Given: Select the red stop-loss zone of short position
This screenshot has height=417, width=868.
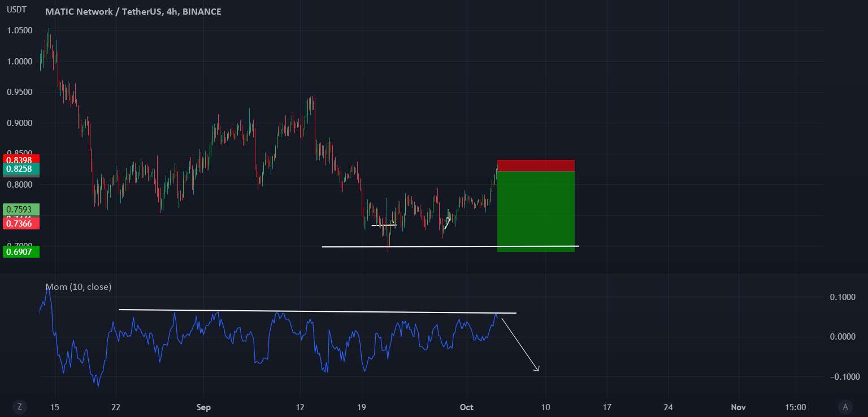Looking at the screenshot, I should [x=536, y=166].
